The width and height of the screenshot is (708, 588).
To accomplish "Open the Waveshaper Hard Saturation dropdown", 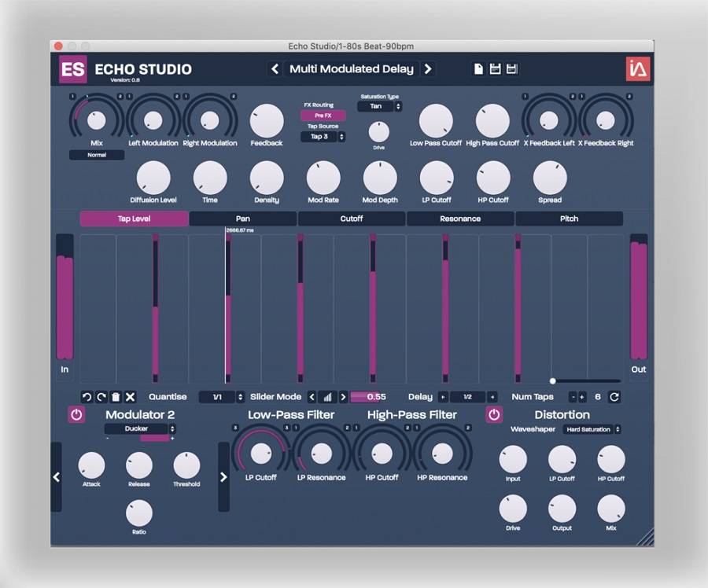I will click(x=592, y=429).
